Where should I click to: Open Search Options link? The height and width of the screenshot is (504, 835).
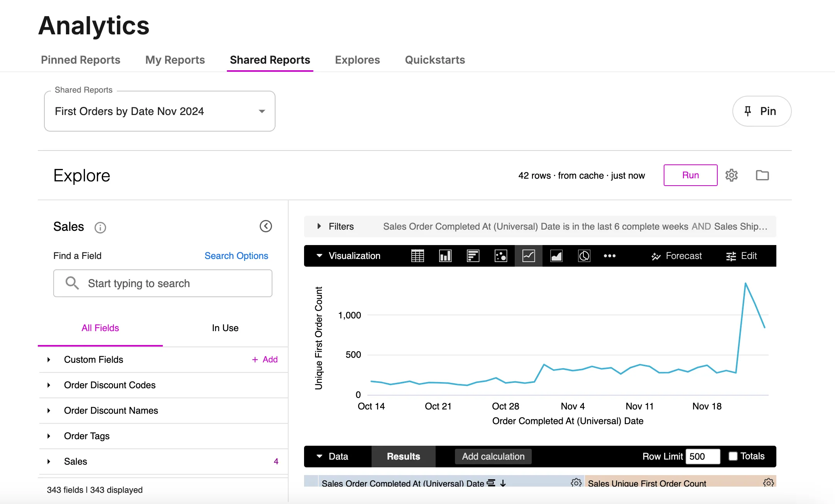(236, 256)
